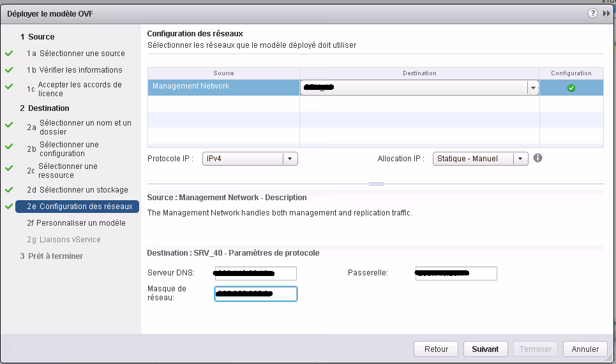
Task: Jump to step 2a Sélectionner un nom et un dossier
Action: [x=85, y=127]
